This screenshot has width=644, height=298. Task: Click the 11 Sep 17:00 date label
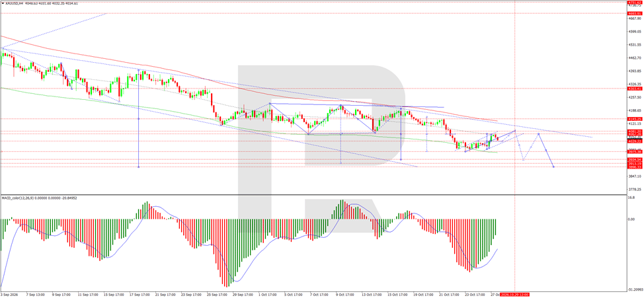coord(87,295)
